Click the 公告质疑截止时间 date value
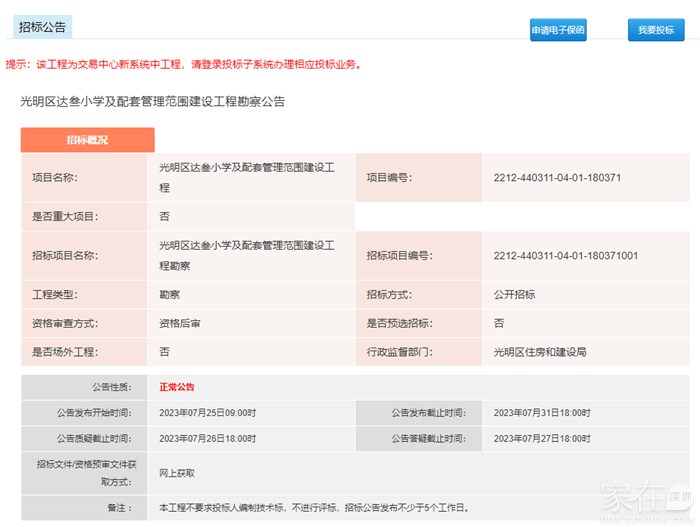700x527 pixels. [x=207, y=438]
